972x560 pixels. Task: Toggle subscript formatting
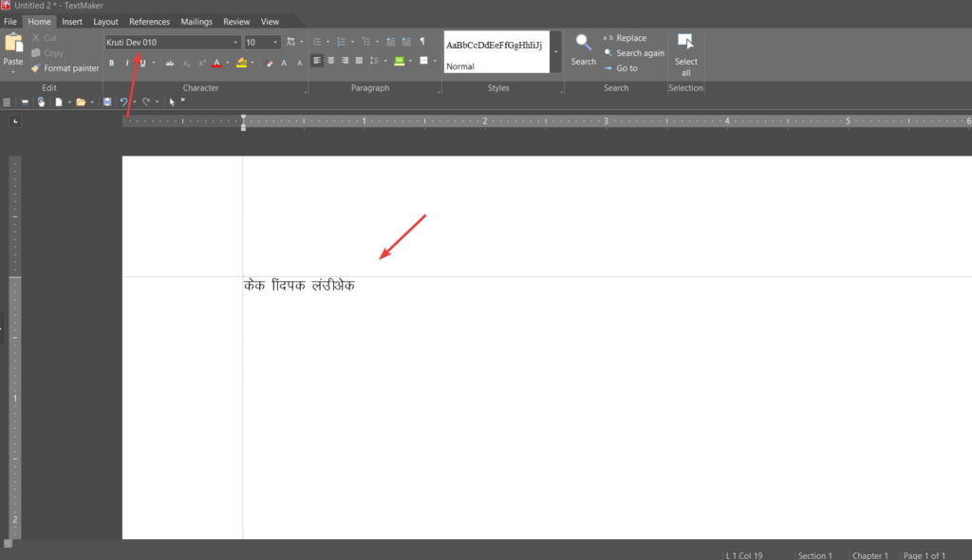(x=186, y=63)
